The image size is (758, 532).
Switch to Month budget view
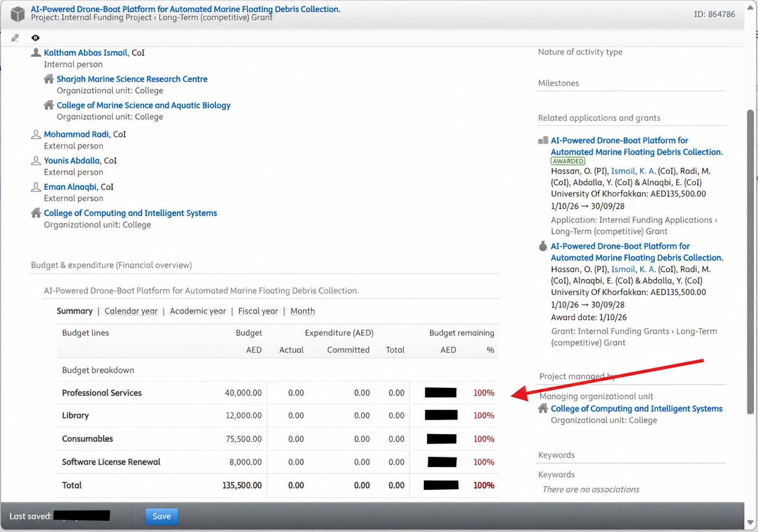[x=302, y=311]
